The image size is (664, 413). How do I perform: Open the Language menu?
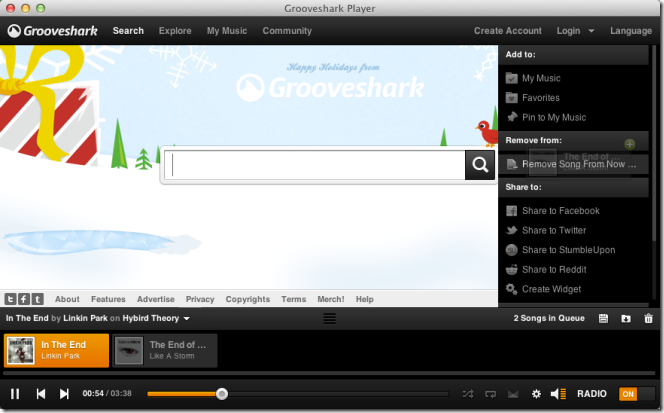(631, 31)
